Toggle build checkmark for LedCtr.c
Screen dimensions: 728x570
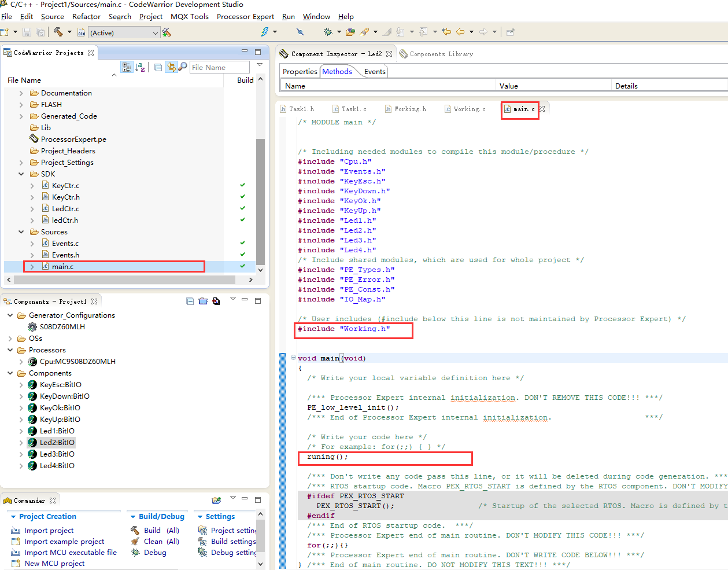pyautogui.click(x=243, y=208)
